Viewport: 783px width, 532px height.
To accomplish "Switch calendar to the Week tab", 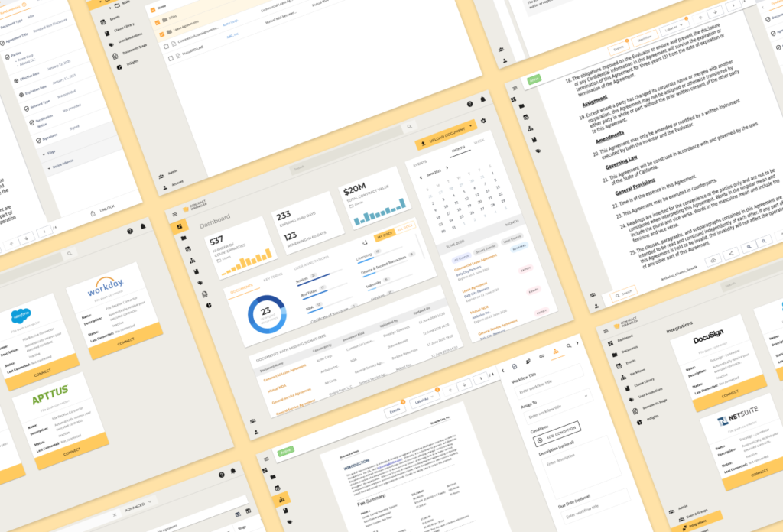I will point(479,142).
